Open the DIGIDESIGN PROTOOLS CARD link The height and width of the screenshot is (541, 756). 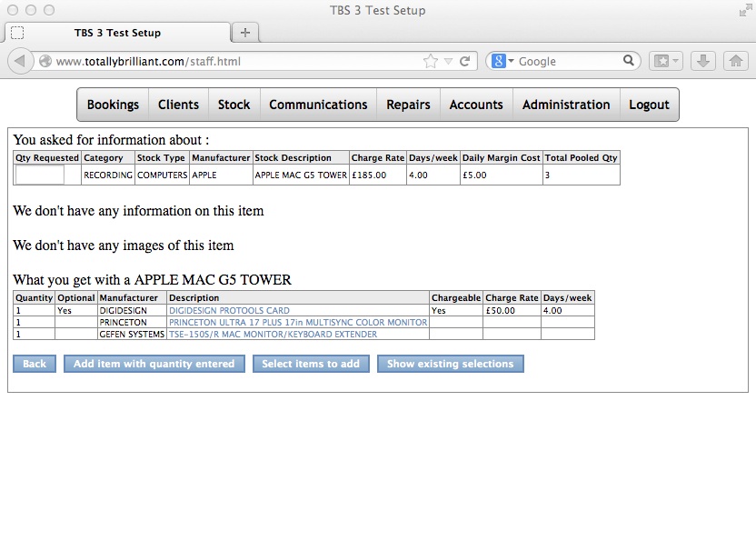[229, 311]
